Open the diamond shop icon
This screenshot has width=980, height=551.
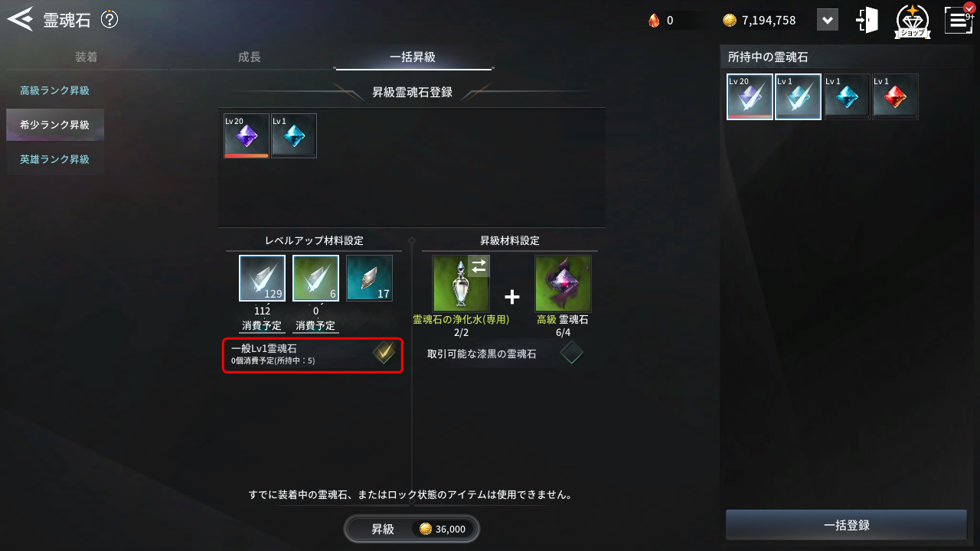click(912, 21)
